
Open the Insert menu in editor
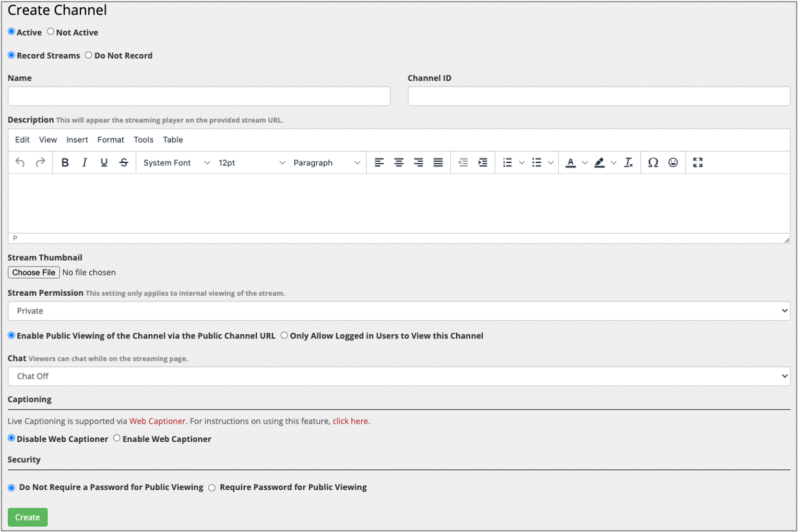point(77,140)
